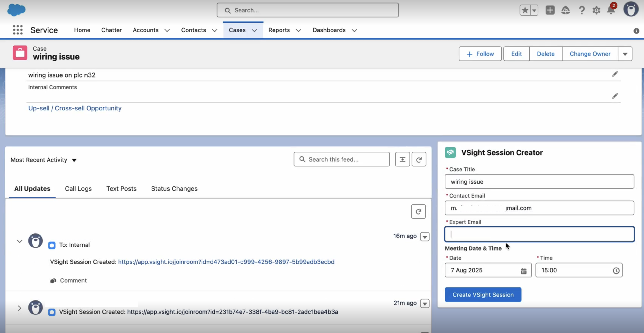Open the App Launcher grid

(x=17, y=30)
